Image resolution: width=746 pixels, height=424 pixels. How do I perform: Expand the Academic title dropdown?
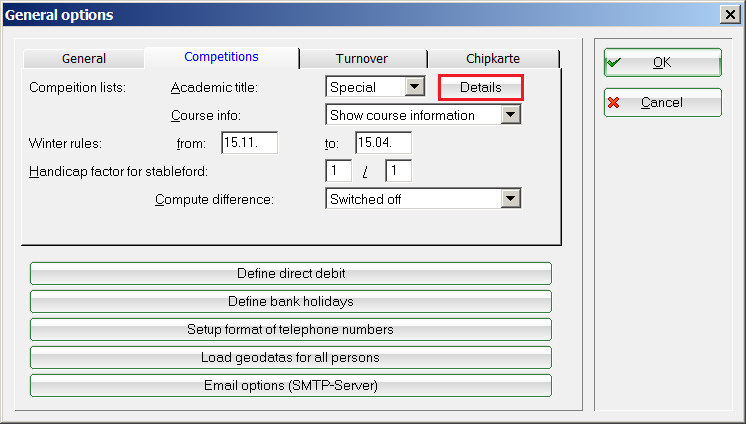point(413,88)
